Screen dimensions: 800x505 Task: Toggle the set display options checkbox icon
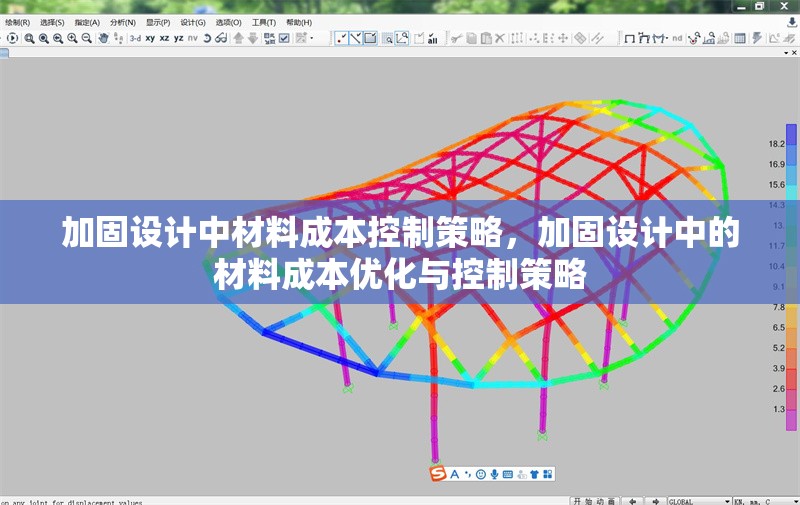284,38
